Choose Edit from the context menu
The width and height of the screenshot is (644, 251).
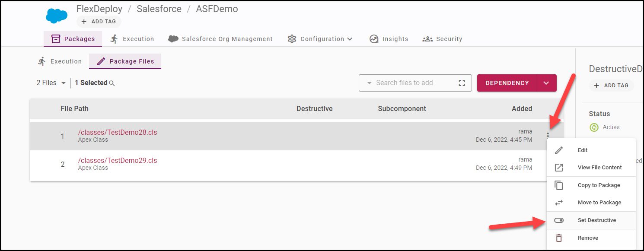click(591, 150)
